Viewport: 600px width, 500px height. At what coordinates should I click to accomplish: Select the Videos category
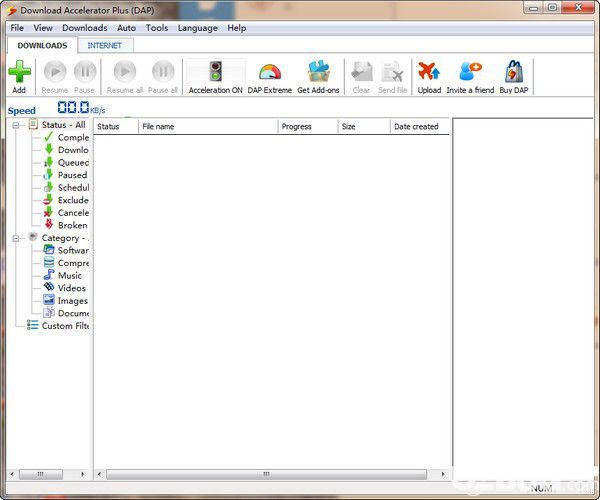(x=72, y=288)
